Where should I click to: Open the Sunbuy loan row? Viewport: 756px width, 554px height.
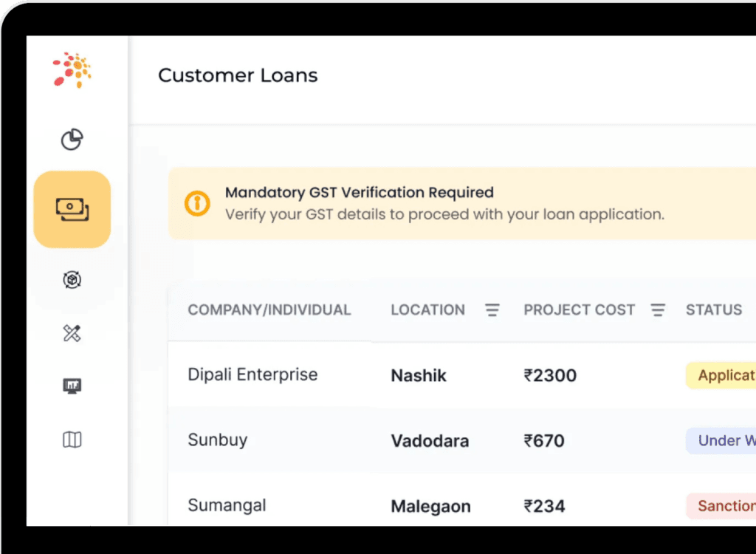pos(218,440)
